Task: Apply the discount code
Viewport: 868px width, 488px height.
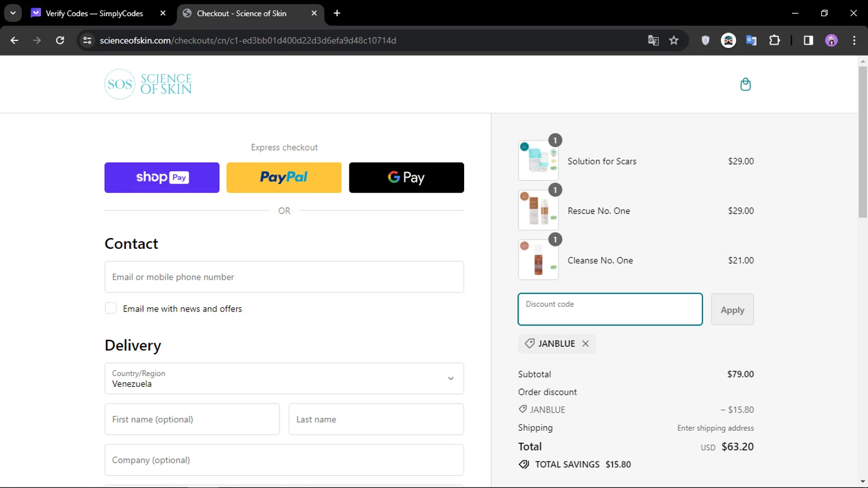Action: [x=732, y=310]
